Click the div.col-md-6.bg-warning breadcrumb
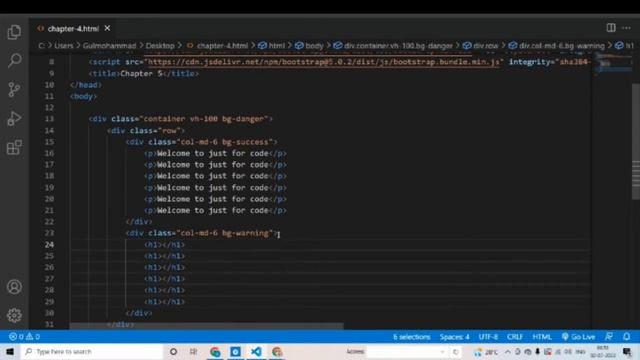 562,46
